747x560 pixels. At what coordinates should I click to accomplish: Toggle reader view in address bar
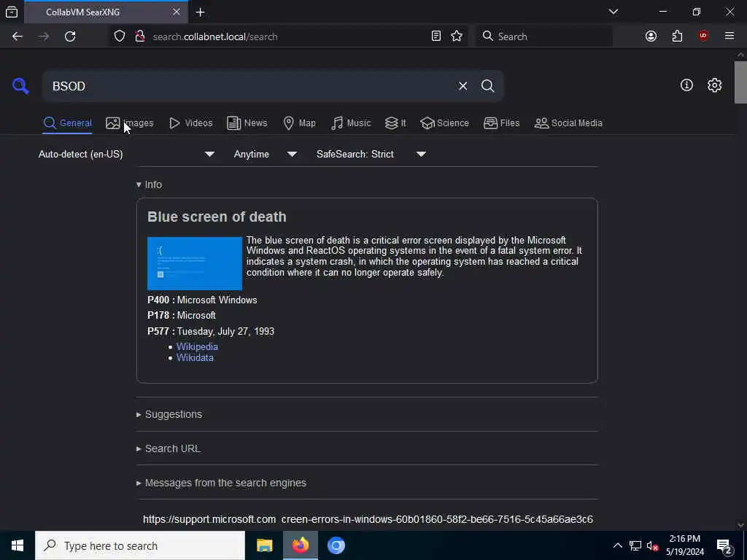(x=436, y=36)
